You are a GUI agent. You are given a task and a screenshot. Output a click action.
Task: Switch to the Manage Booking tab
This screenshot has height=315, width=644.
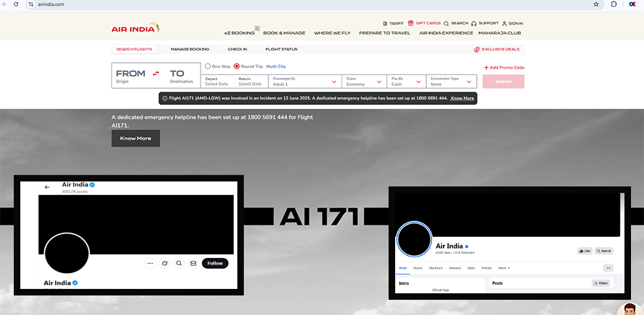pos(190,49)
